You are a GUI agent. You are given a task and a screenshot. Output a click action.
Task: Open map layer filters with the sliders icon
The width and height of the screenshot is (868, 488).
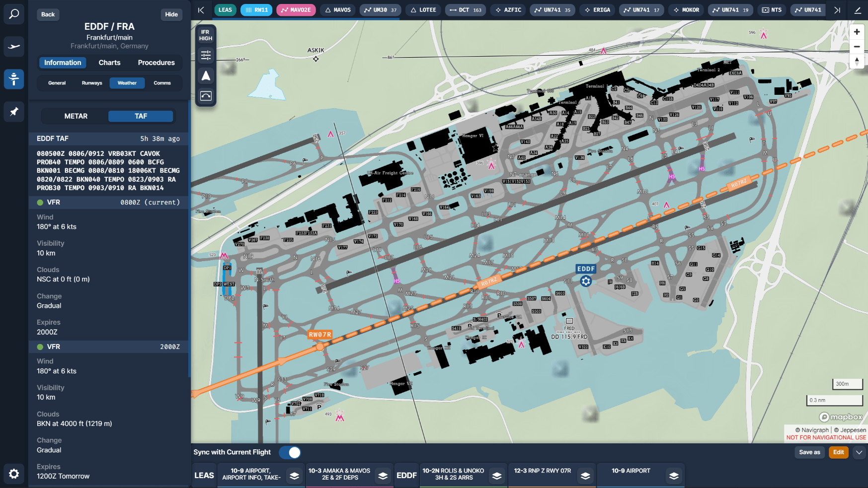click(206, 55)
